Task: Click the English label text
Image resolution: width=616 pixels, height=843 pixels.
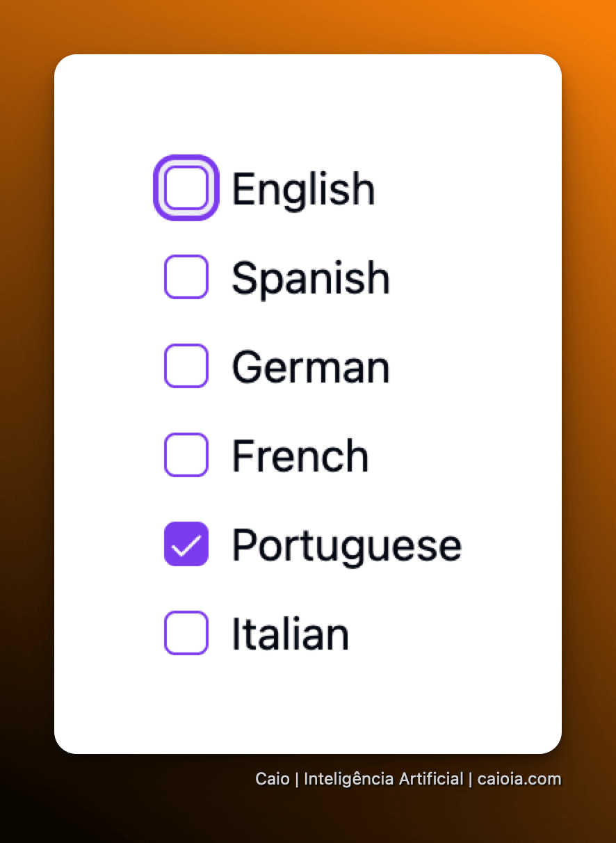Action: 304,190
